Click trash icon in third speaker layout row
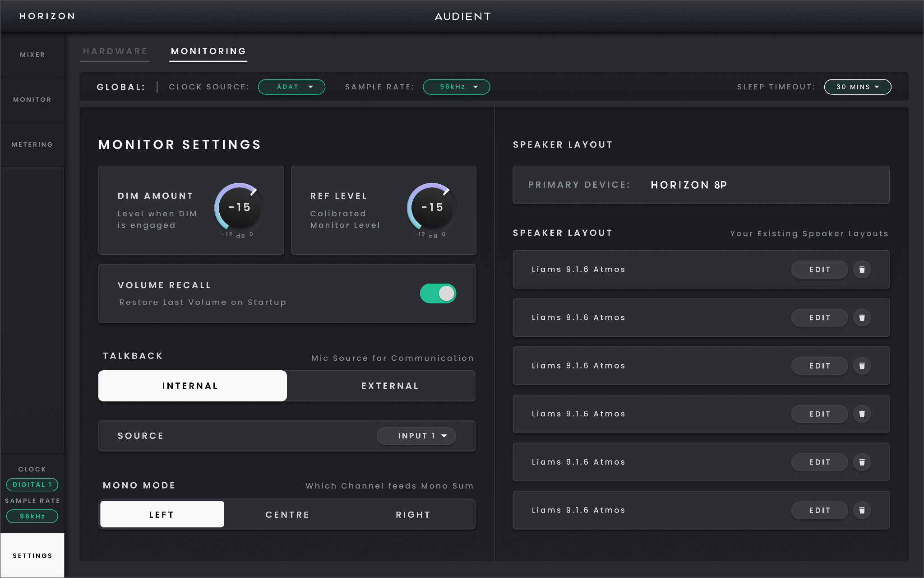The width and height of the screenshot is (924, 578). click(x=862, y=366)
